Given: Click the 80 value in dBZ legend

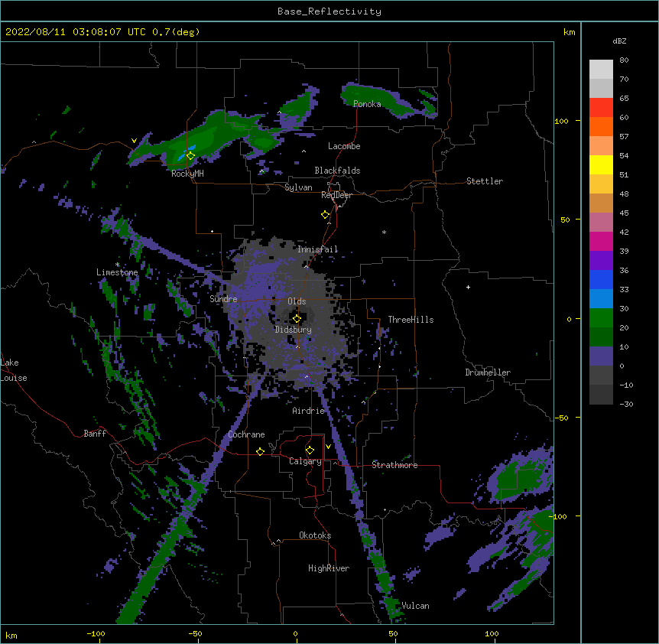Looking at the screenshot, I should coord(624,60).
